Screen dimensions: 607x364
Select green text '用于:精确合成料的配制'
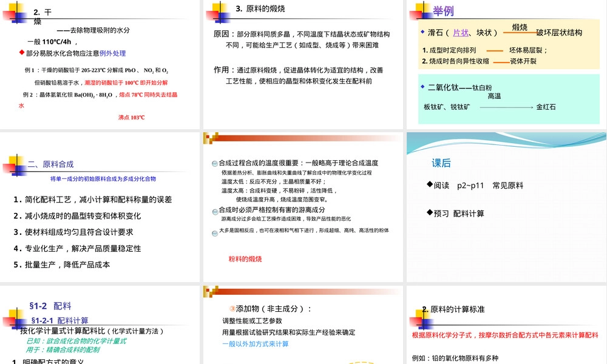(x=63, y=349)
